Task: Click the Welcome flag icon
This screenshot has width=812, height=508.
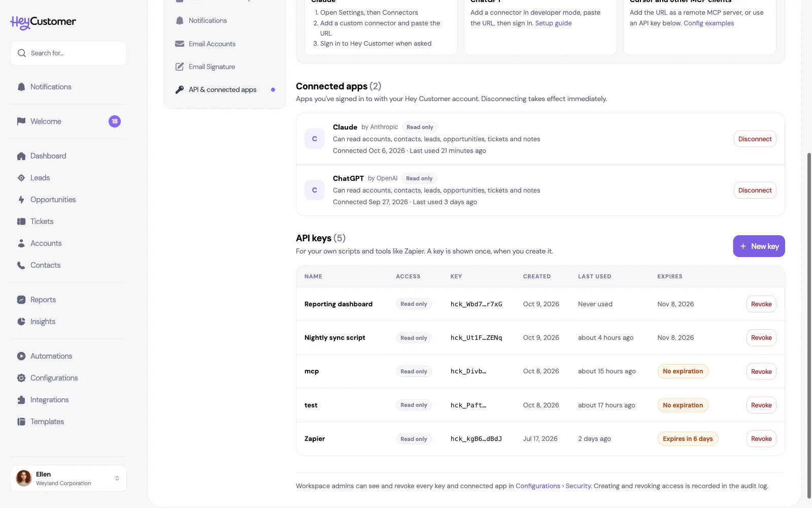Action: 21,121
